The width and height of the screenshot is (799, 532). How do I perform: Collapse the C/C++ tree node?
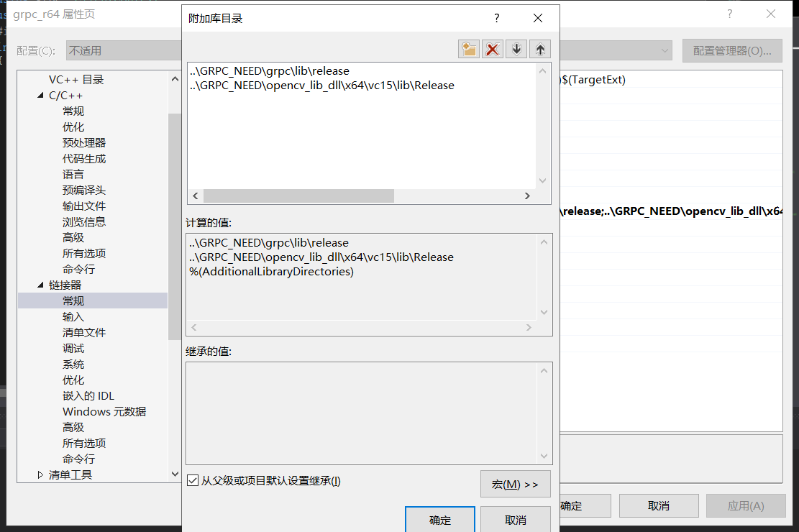pos(40,94)
